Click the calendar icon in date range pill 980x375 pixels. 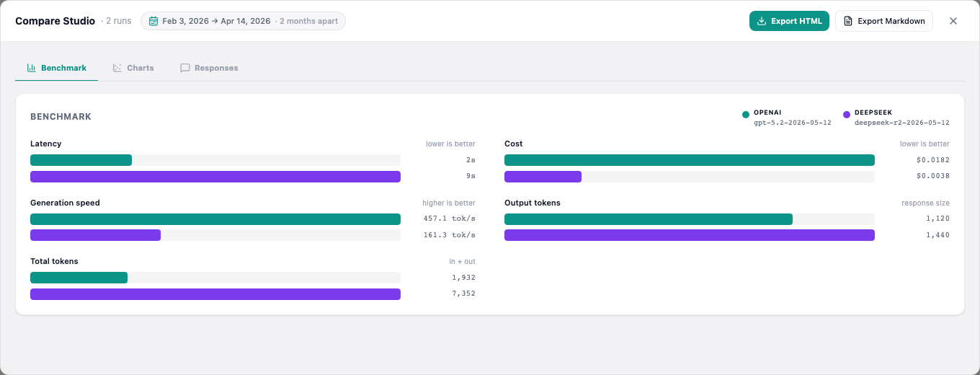pyautogui.click(x=153, y=21)
